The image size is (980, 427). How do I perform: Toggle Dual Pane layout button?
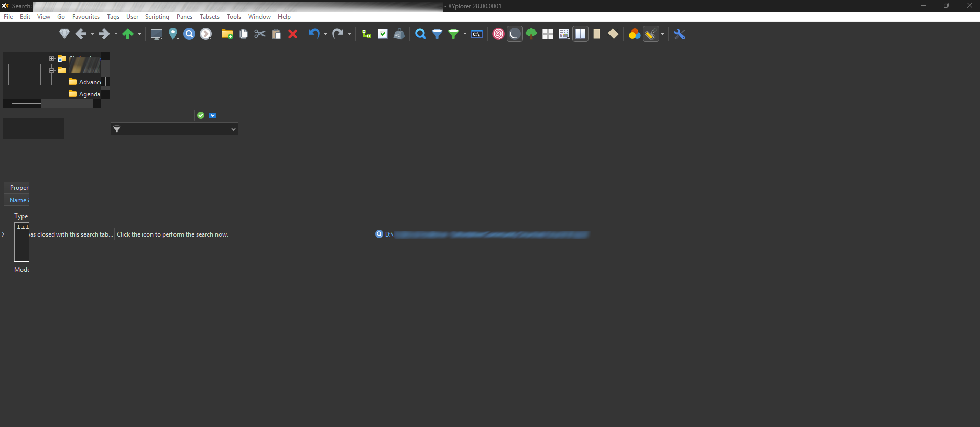[580, 34]
